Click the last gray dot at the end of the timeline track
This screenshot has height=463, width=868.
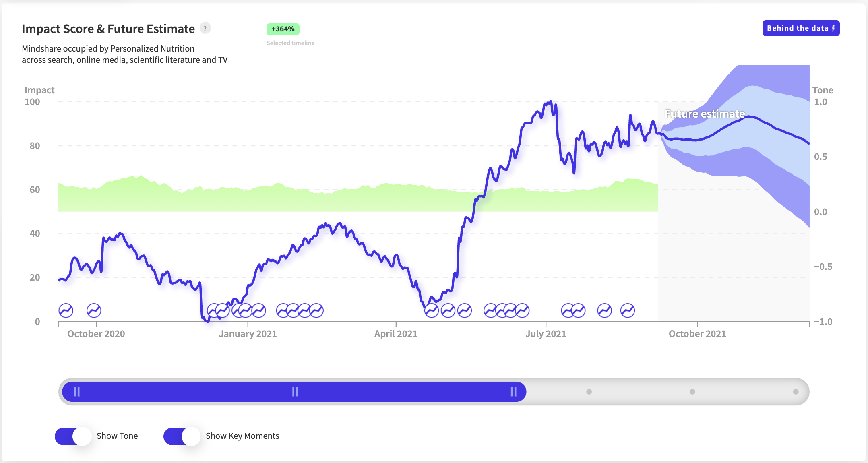[796, 392]
